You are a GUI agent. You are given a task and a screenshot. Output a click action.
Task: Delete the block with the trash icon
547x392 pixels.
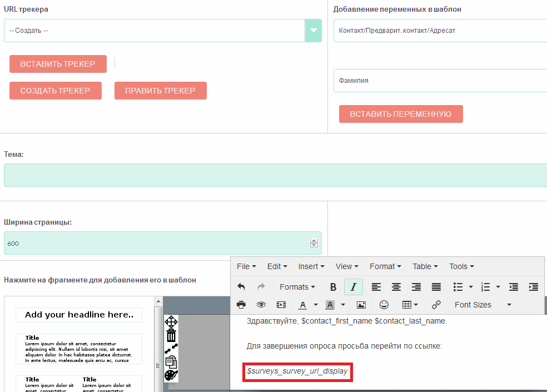171,336
